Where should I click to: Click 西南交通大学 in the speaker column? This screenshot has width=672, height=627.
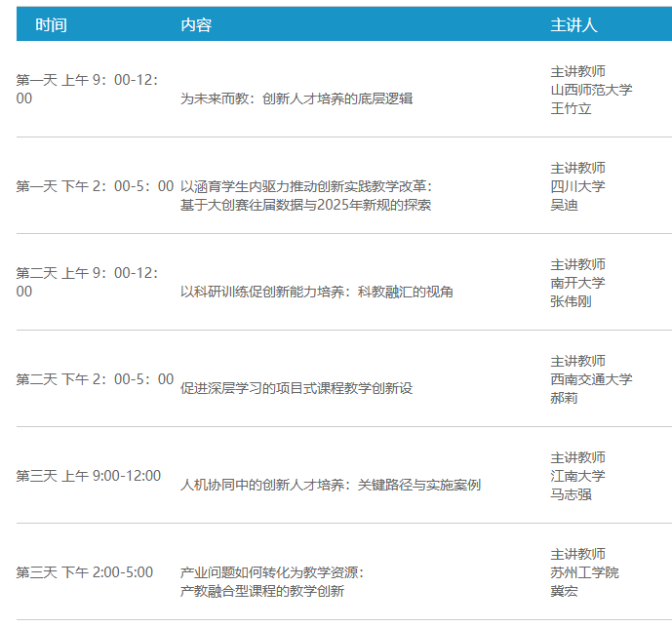[x=591, y=379]
